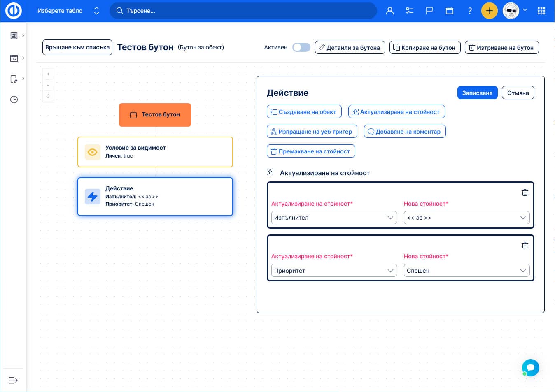Click Изтриване на бутон

[x=502, y=47]
